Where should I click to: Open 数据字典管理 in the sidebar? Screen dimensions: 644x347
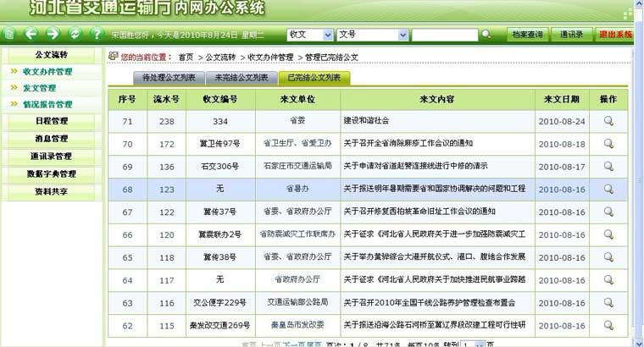52,173
